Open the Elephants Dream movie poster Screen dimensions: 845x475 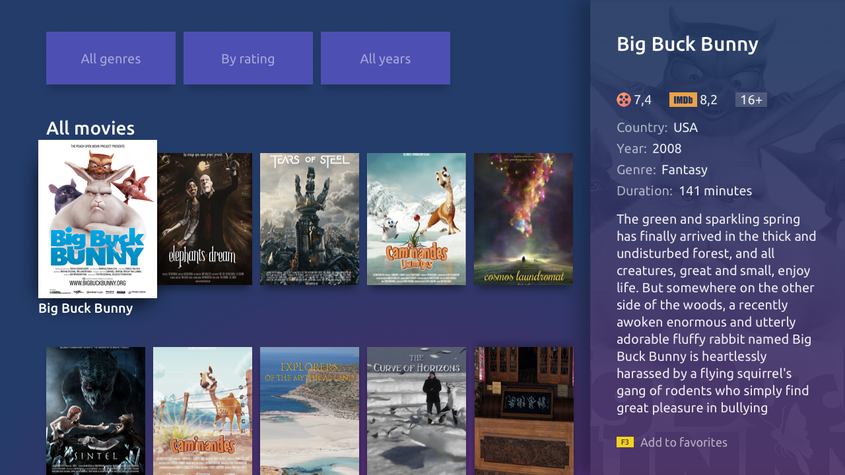coord(205,219)
